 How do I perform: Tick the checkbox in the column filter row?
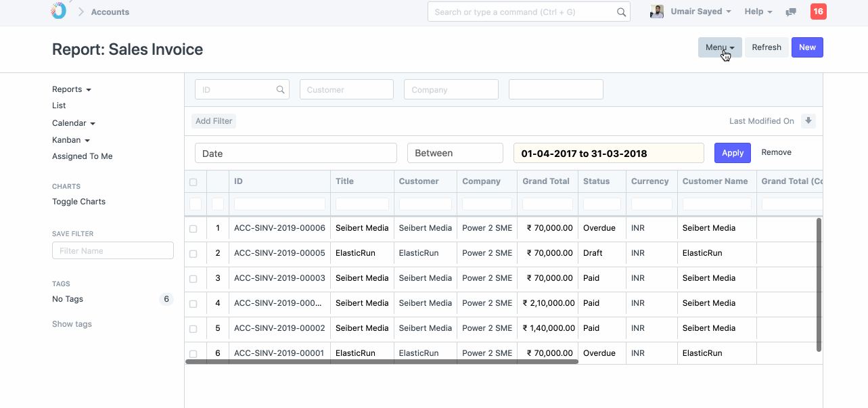(196, 204)
